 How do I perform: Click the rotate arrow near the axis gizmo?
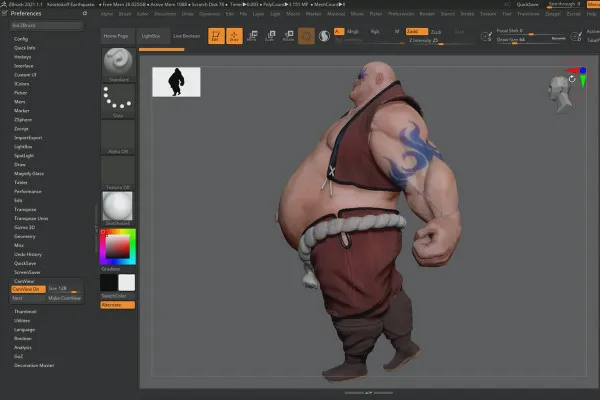click(572, 79)
